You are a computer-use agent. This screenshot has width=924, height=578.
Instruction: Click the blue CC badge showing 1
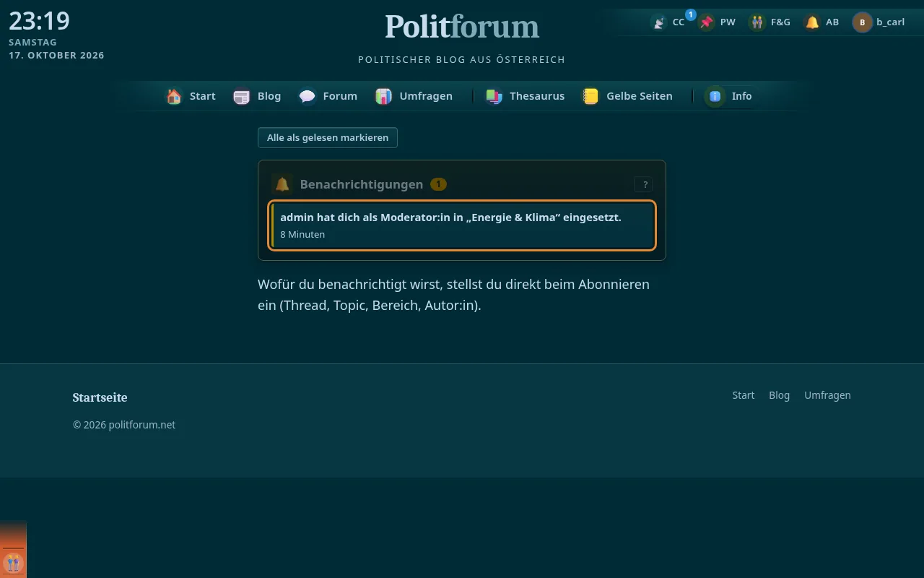pos(690,14)
